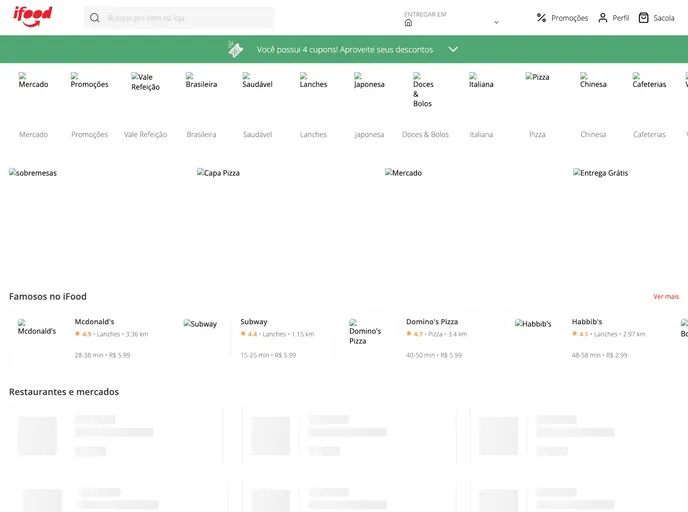This screenshot has height=512, width=688.
Task: Click the gray Italiana category label
Action: pos(481,134)
